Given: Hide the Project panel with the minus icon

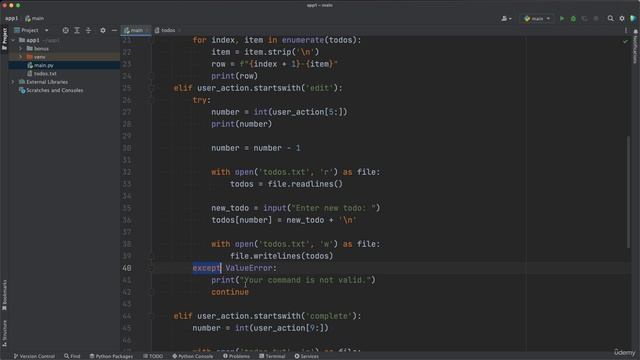Looking at the screenshot, I should pyautogui.click(x=114, y=30).
